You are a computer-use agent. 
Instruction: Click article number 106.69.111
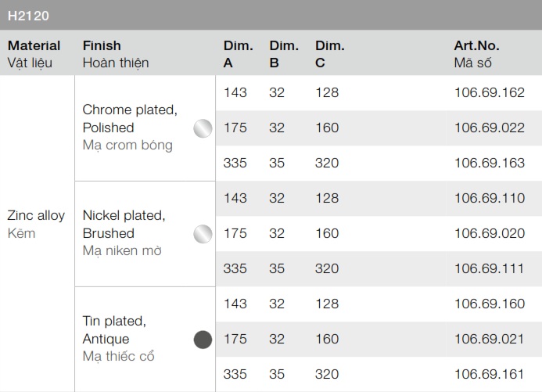pos(489,268)
